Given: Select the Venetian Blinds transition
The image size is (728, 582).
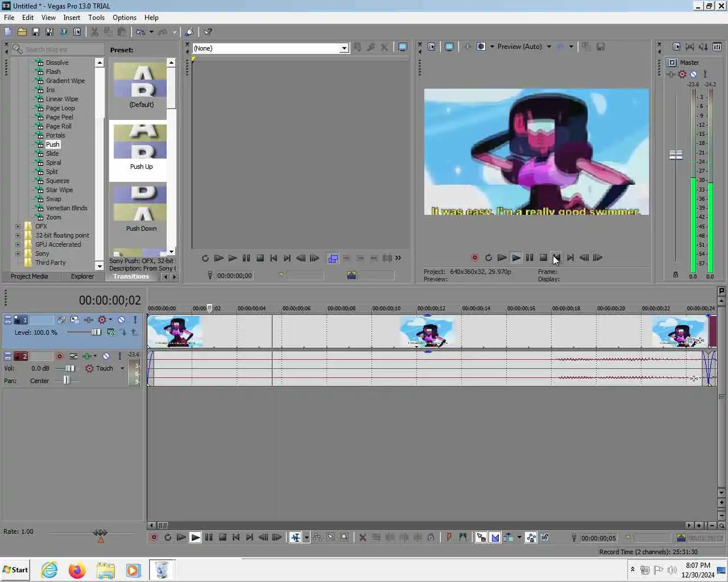Looking at the screenshot, I should click(x=67, y=208).
